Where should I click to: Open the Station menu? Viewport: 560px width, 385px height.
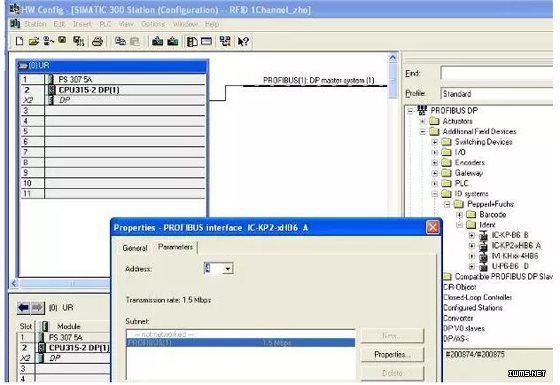coord(35,24)
